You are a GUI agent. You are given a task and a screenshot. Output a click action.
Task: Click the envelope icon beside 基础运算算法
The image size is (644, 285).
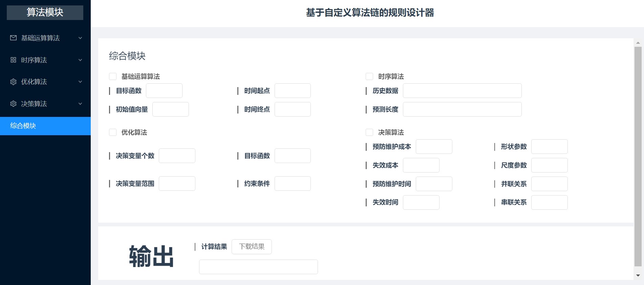point(13,38)
